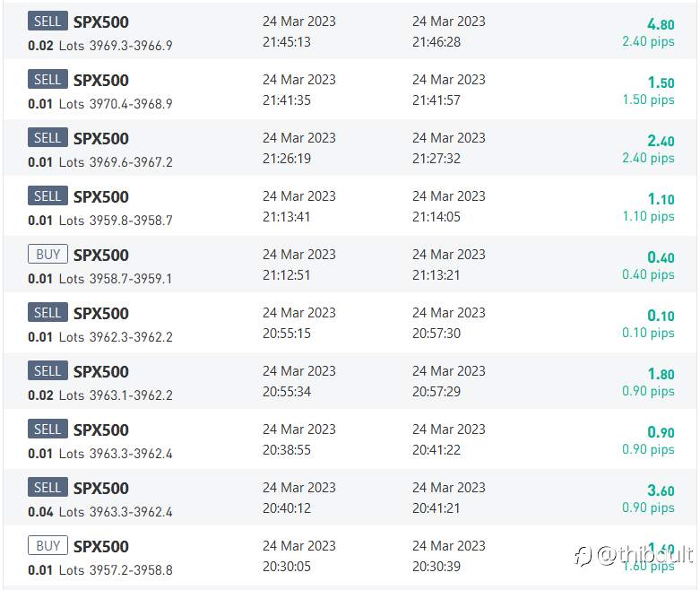
Task: Open the trade with 4.80 profit
Action: (x=350, y=31)
